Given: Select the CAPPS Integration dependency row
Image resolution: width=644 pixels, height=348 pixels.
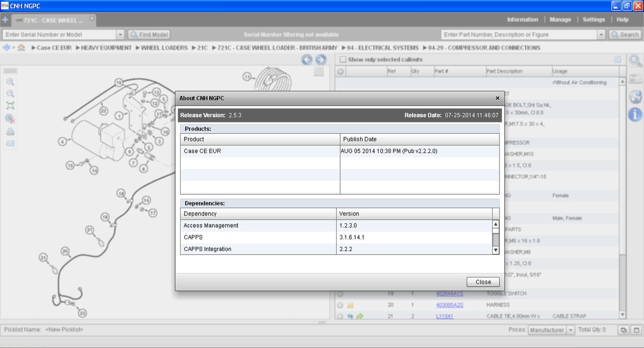Looking at the screenshot, I should click(336, 249).
